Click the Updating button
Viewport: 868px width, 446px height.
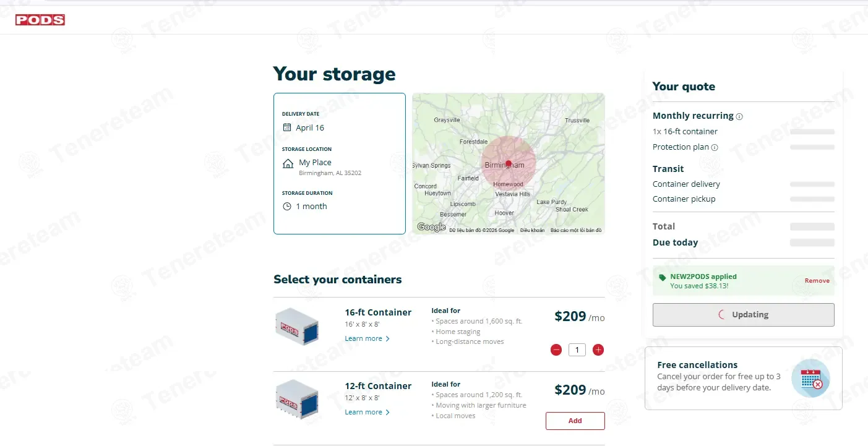click(744, 315)
